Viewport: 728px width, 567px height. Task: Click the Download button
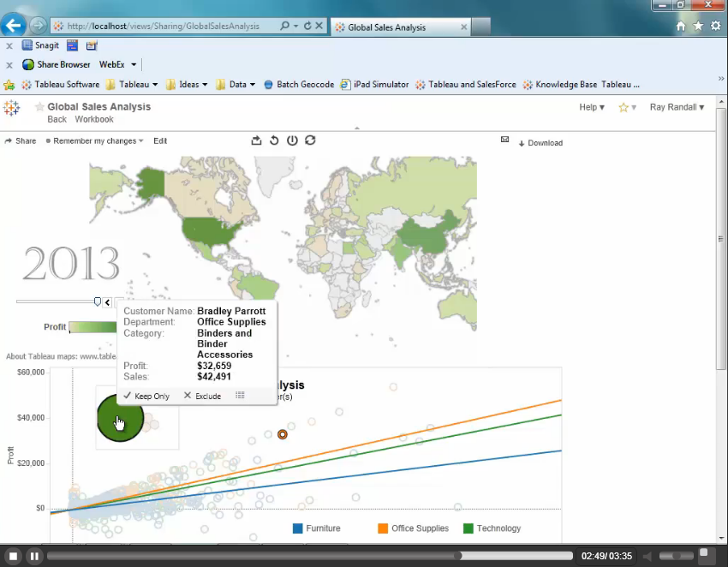click(540, 143)
